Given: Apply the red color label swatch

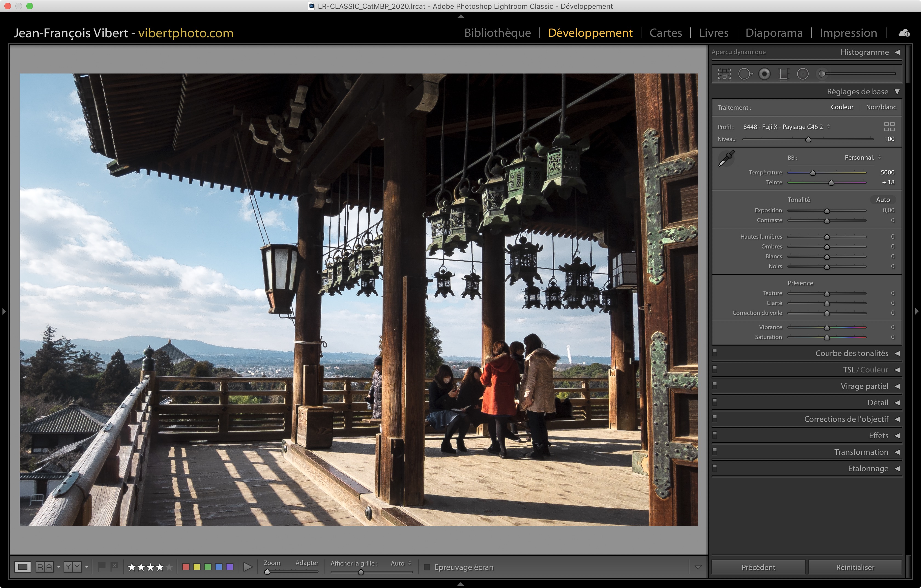Looking at the screenshot, I should click(x=186, y=567).
